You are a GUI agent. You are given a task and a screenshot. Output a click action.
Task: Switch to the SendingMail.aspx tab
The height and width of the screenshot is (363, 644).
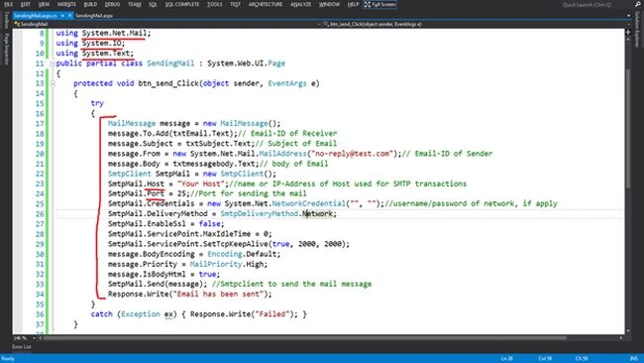tap(94, 15)
